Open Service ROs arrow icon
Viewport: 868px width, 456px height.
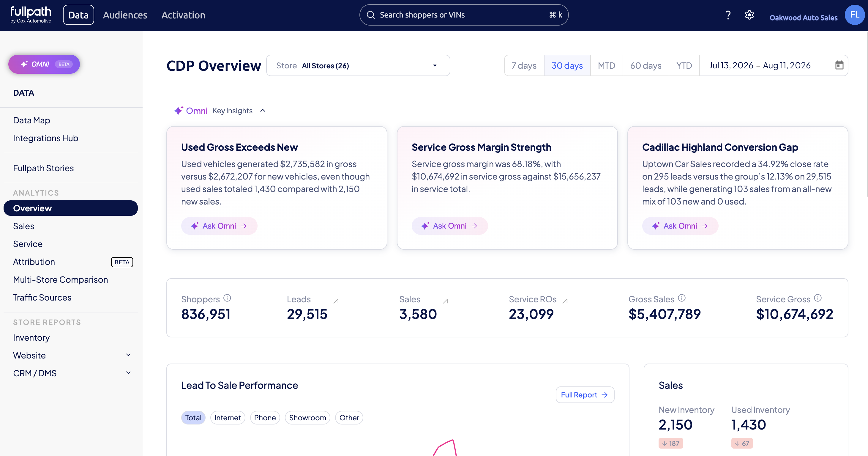(x=565, y=301)
